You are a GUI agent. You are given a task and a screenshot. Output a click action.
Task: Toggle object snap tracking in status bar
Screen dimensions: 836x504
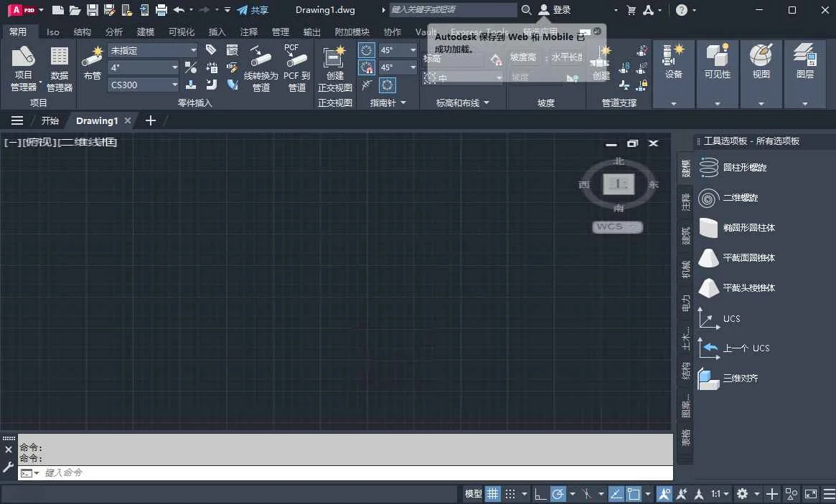click(x=615, y=494)
